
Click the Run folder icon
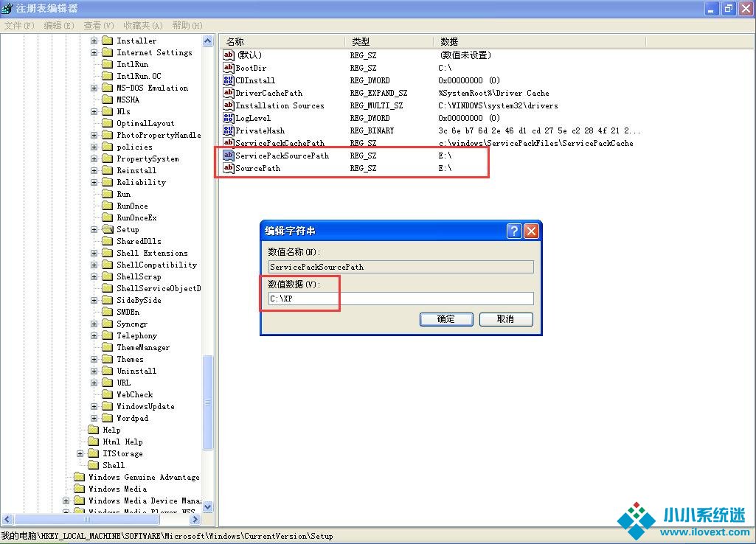click(108, 194)
